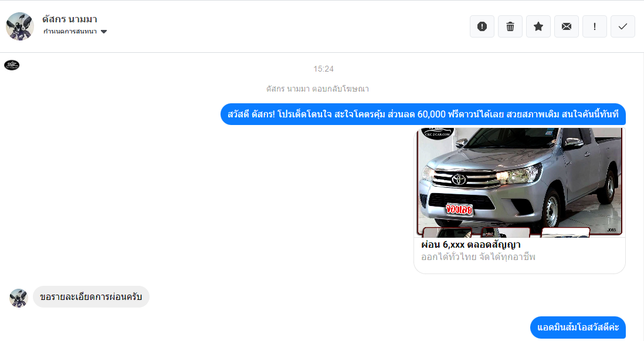This screenshot has height=341, width=644.
Task: Select the blue promo message about ส่วนลด 60,000
Action: click(423, 114)
